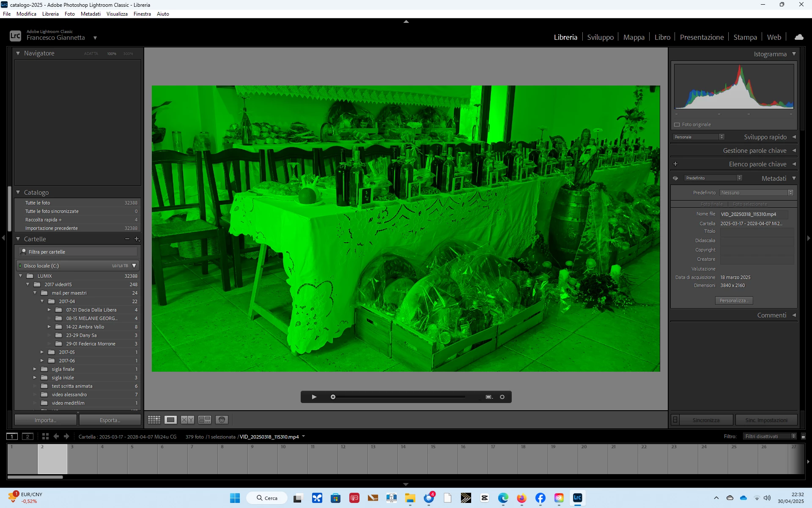Click the Personalizza button in Metadati
The image size is (812, 508).
pyautogui.click(x=734, y=301)
